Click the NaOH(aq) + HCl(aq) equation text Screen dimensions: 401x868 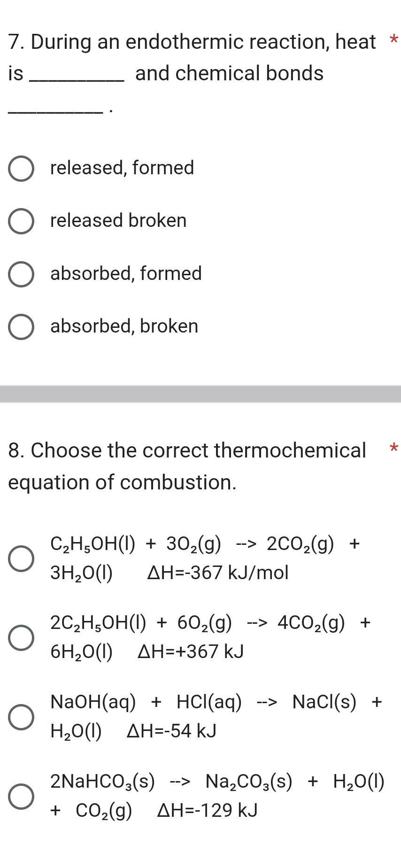tap(216, 716)
